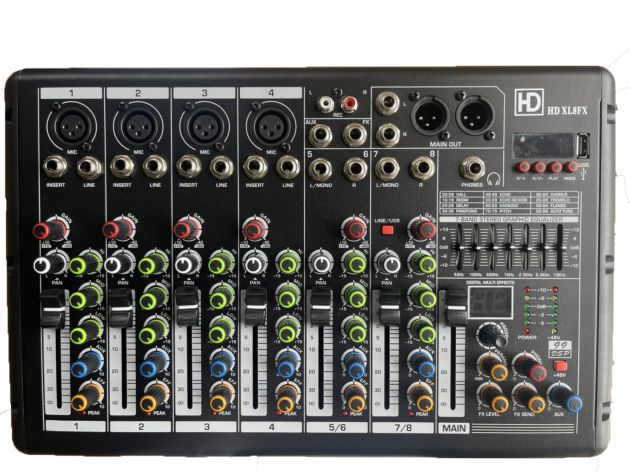The height and width of the screenshot is (472, 630).
Task: Toggle the +48V phantom power switch
Action: [560, 366]
